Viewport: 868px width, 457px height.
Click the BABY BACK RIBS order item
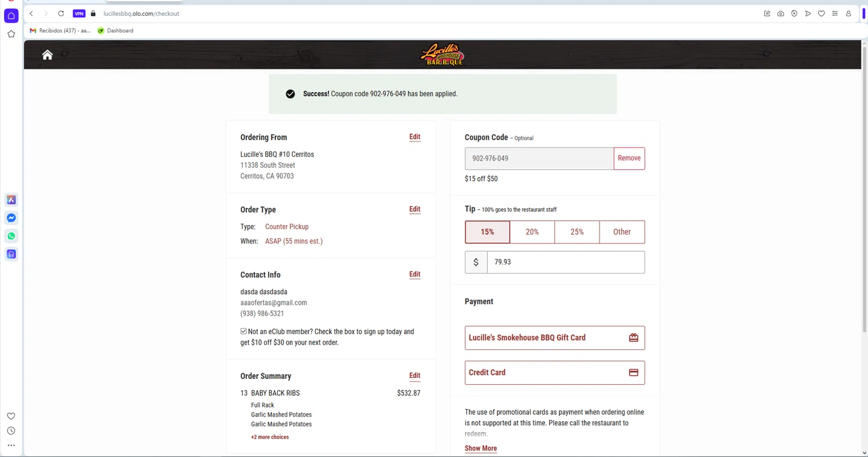(275, 393)
